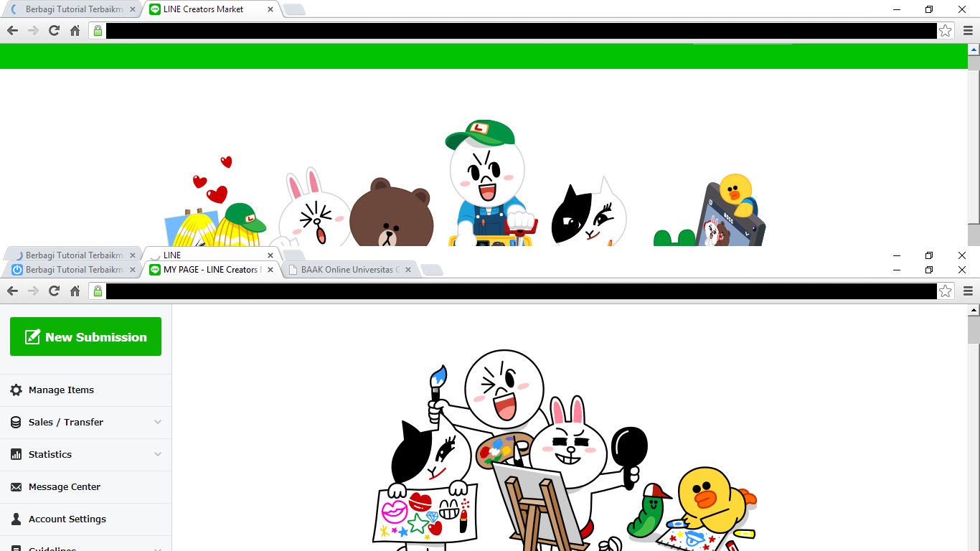The image size is (980, 551).
Task: Reload the LINE Creators Market window page
Action: point(54,30)
